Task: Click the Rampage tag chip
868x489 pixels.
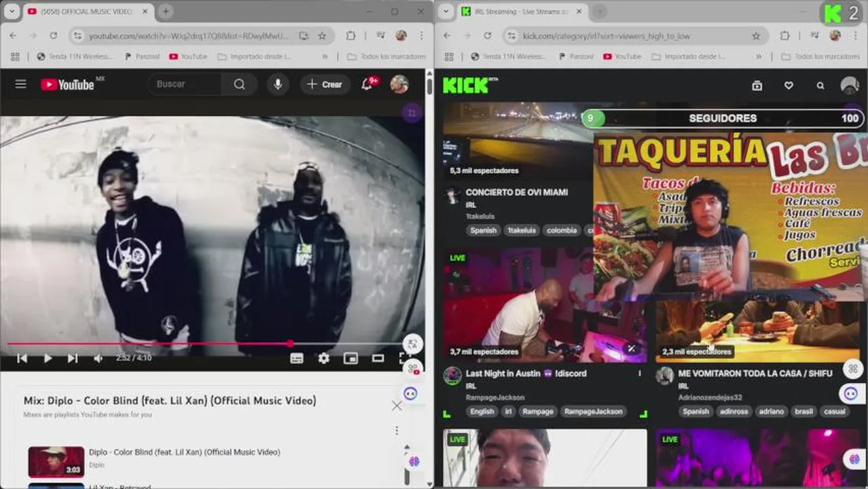Action: (x=538, y=412)
